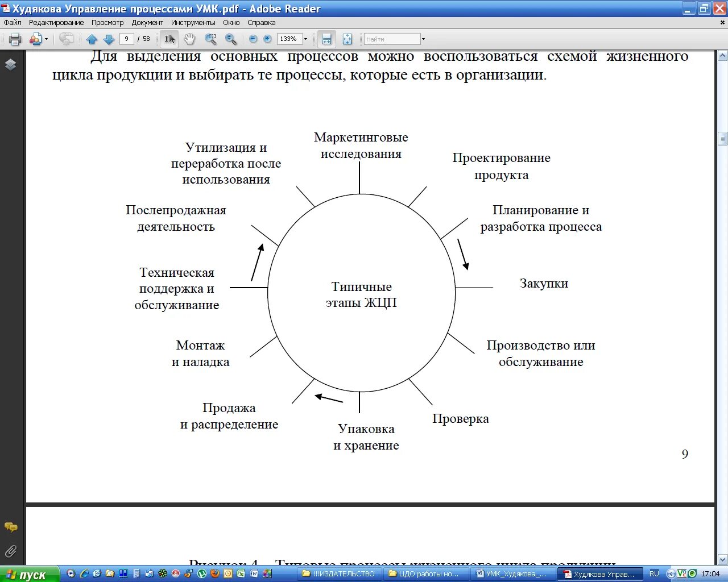Print the document with the printer icon
The image size is (728, 582).
tap(15, 39)
